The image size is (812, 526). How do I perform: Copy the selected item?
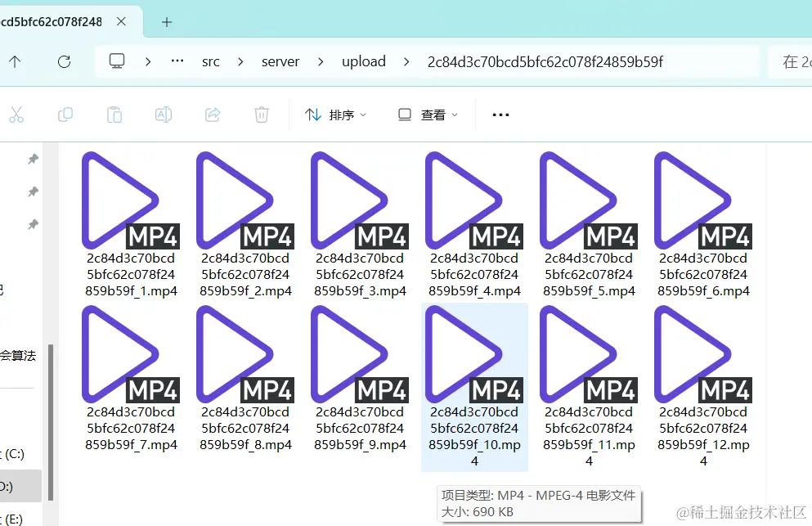65,115
